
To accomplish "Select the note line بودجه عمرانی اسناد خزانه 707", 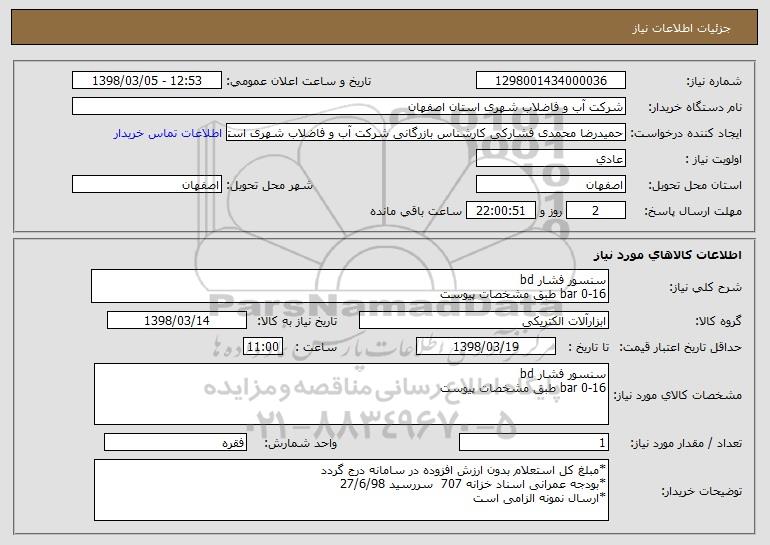I will click(474, 484).
